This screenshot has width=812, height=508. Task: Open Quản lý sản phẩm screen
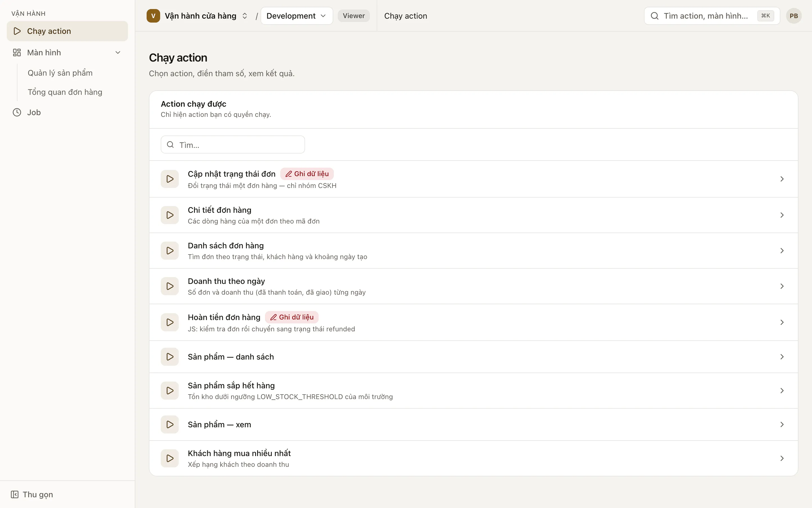60,73
